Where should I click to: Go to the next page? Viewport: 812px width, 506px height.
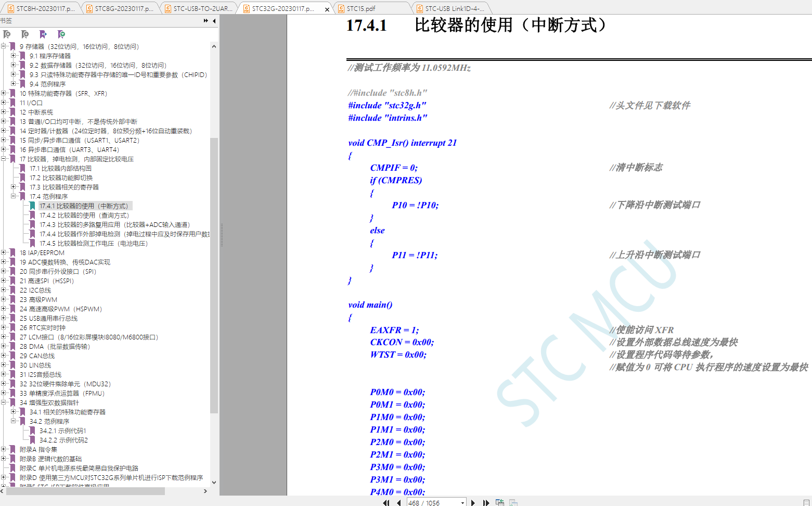tap(473, 502)
